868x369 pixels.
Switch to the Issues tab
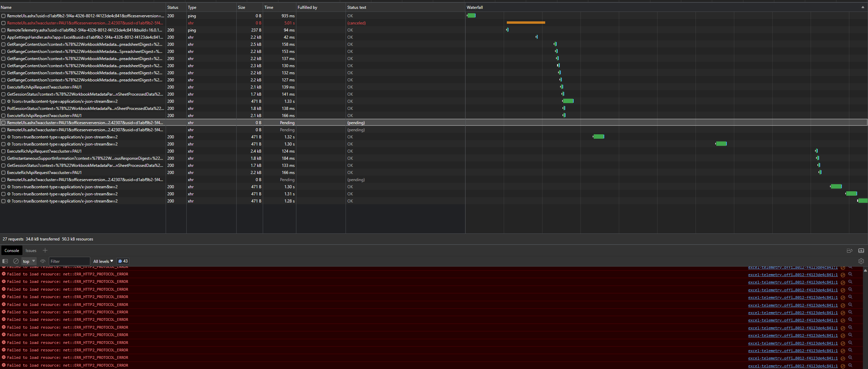click(31, 251)
